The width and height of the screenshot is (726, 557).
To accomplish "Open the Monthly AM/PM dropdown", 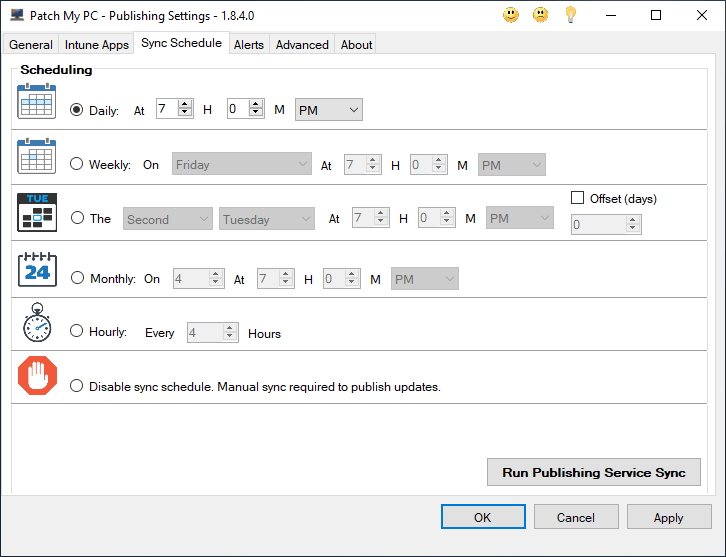I will [425, 279].
